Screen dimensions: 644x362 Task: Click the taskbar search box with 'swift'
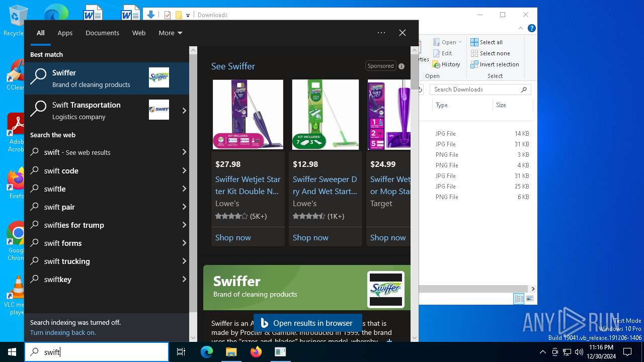click(x=97, y=352)
